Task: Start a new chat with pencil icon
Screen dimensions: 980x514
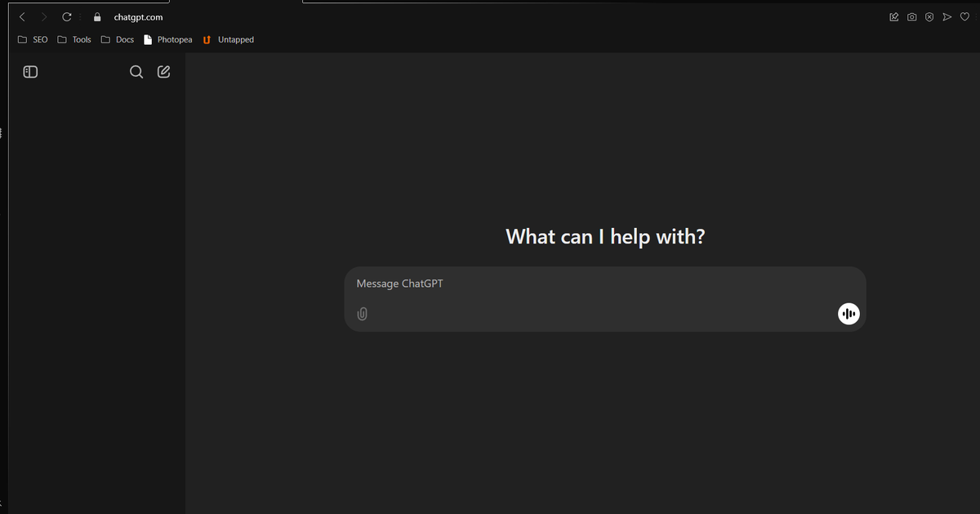Action: pyautogui.click(x=163, y=72)
